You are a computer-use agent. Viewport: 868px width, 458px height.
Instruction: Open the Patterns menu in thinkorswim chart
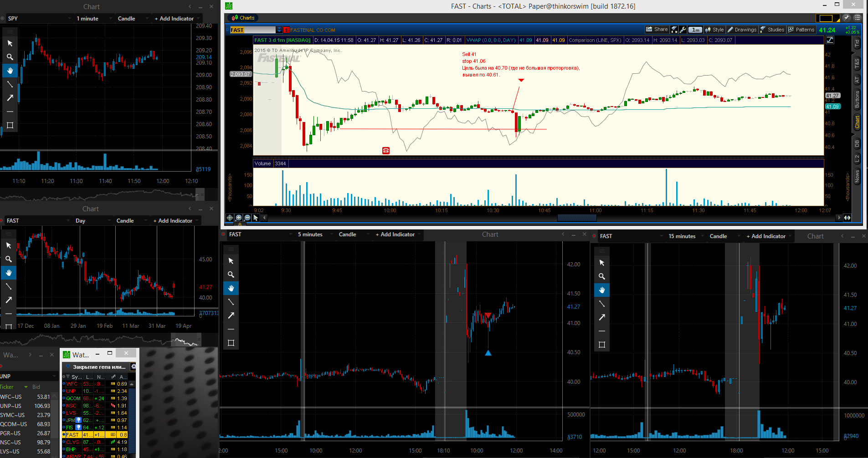(801, 30)
